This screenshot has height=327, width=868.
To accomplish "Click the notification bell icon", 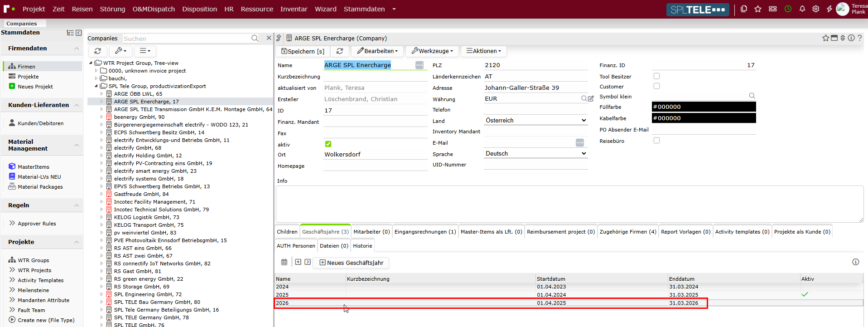I will 802,9.
